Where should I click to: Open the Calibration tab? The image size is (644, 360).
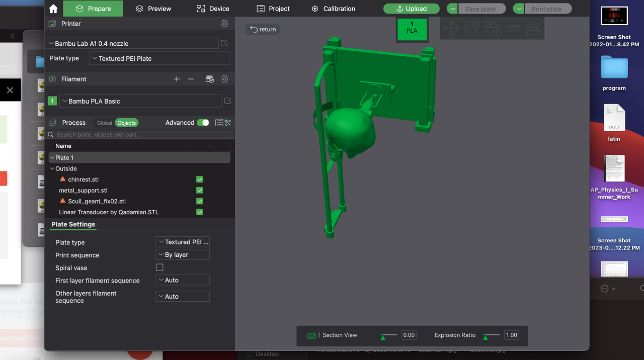(333, 9)
